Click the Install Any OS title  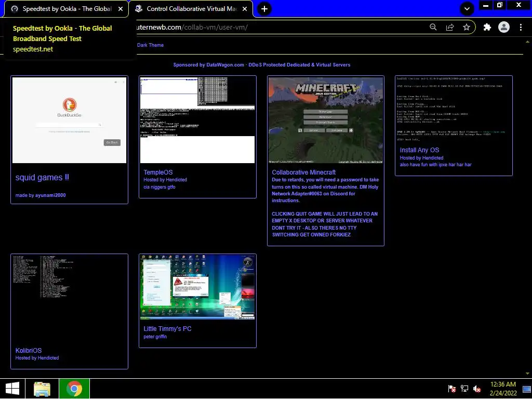click(x=419, y=150)
